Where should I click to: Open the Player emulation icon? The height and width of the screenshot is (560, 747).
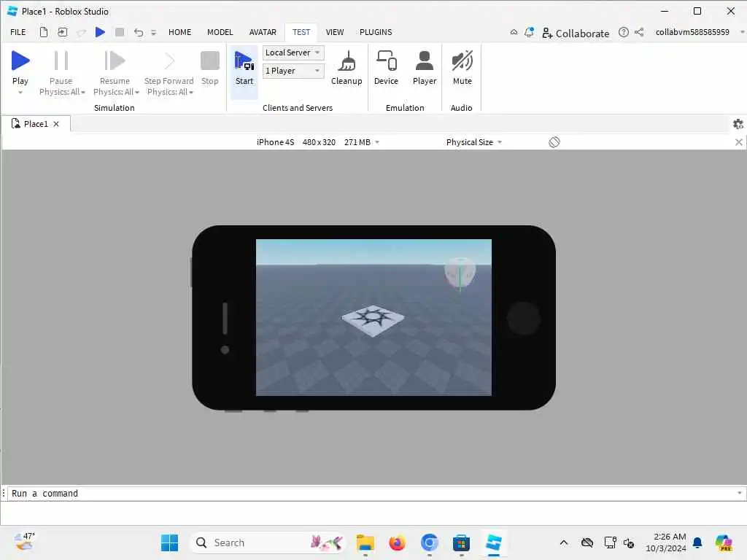(425, 61)
